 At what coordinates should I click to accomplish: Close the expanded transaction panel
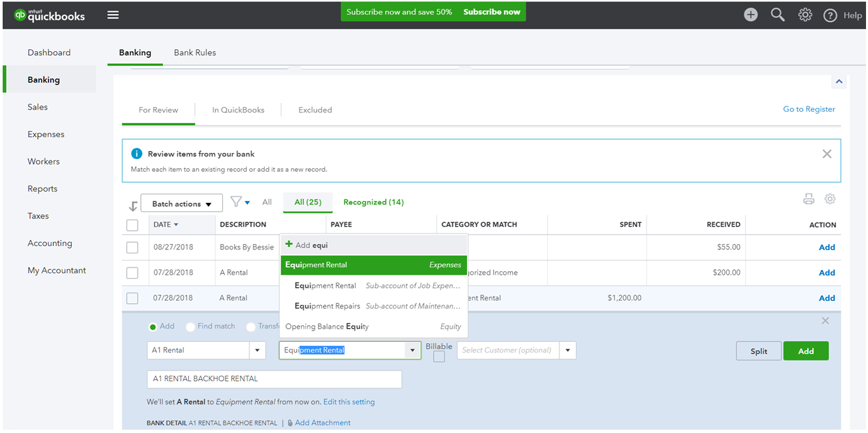[825, 321]
